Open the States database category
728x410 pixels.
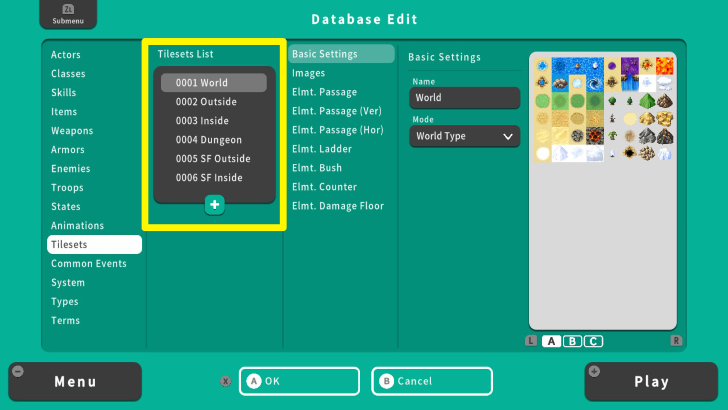(x=66, y=207)
